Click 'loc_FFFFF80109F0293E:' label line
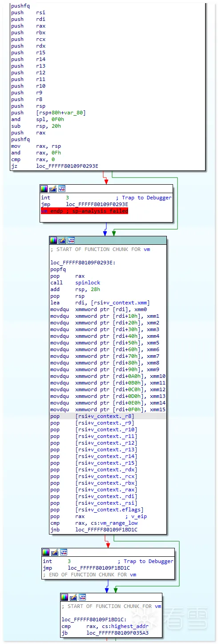 83,263
